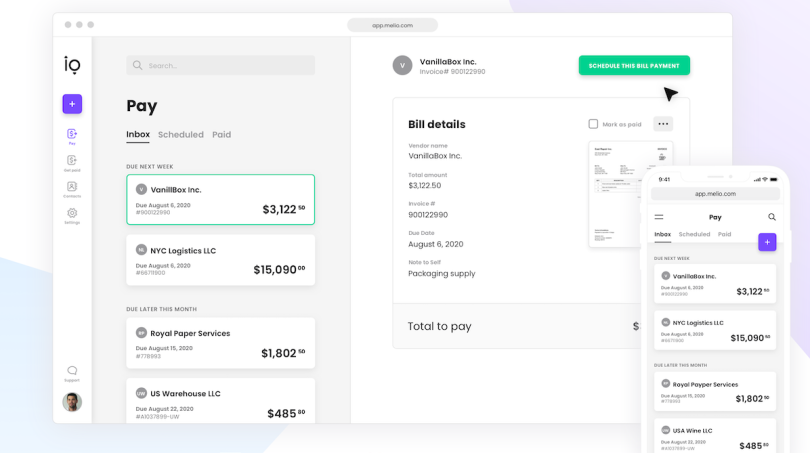Click the purple plus button in sidebar

[x=72, y=104]
